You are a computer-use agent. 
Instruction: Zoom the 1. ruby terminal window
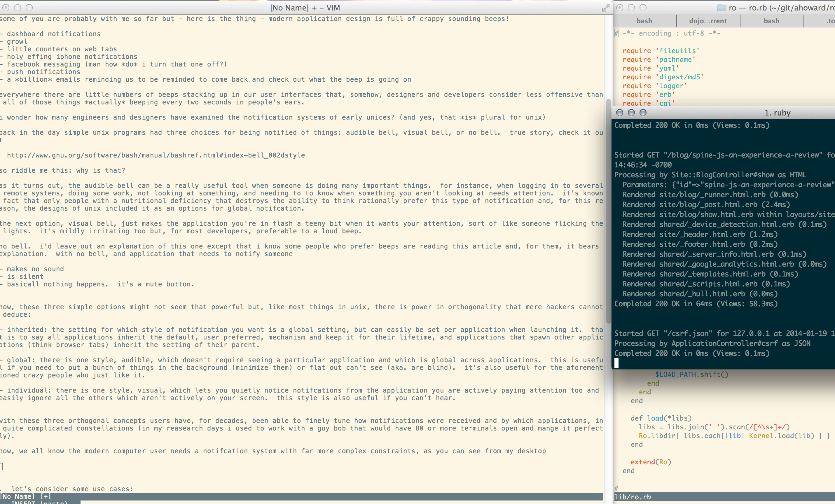[643, 113]
